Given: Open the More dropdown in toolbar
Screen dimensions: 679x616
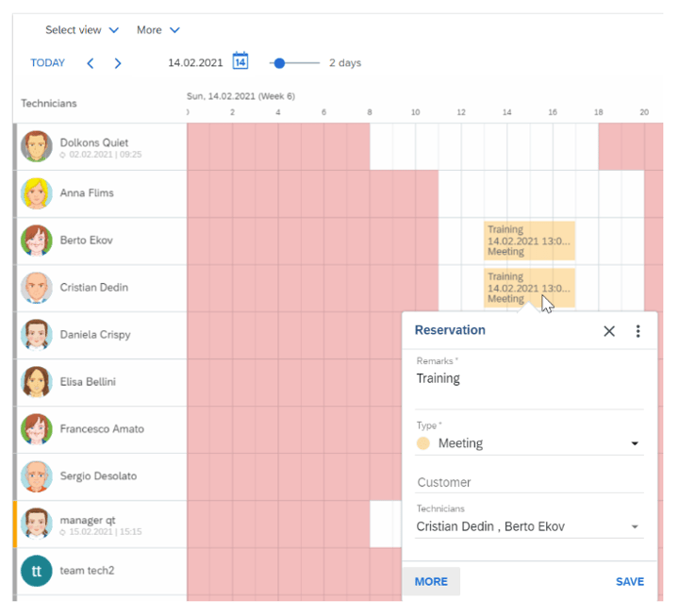Looking at the screenshot, I should tap(158, 30).
